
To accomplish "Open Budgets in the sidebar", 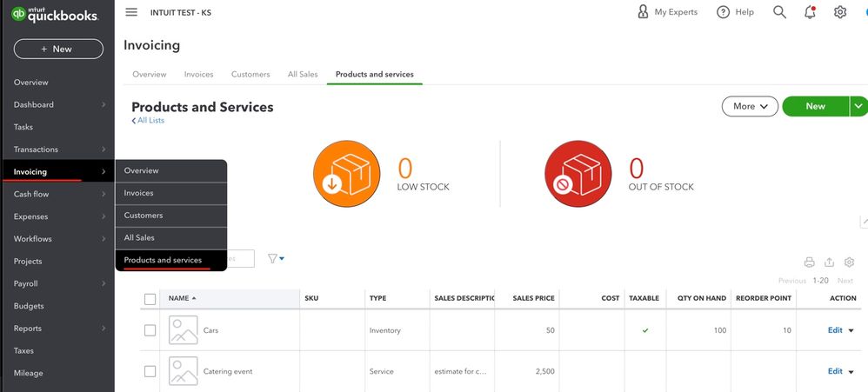I will point(29,306).
